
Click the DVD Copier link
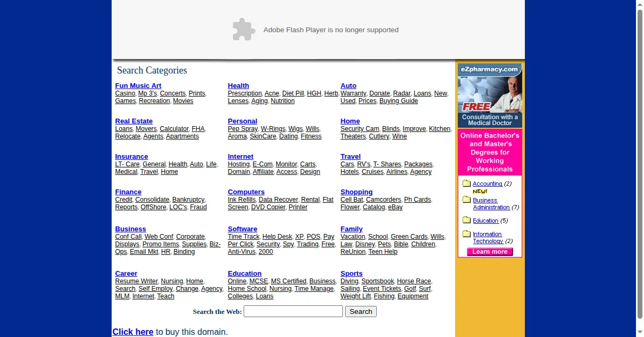(268, 207)
